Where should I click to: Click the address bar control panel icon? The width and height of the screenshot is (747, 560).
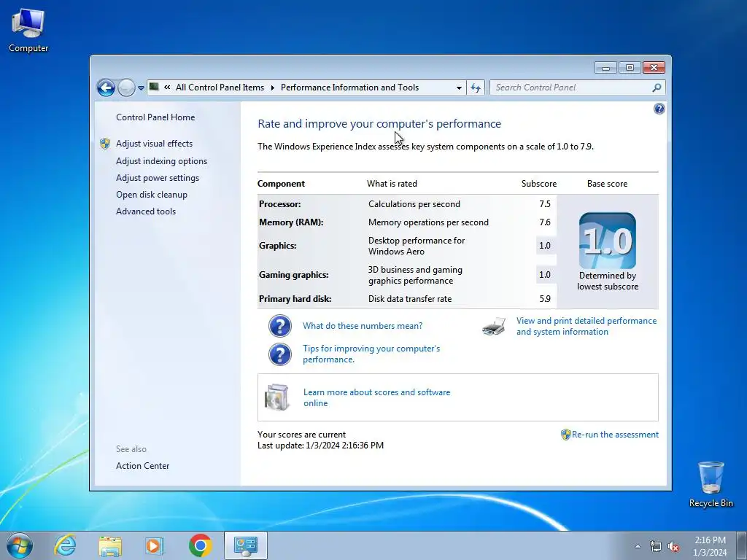pos(154,87)
